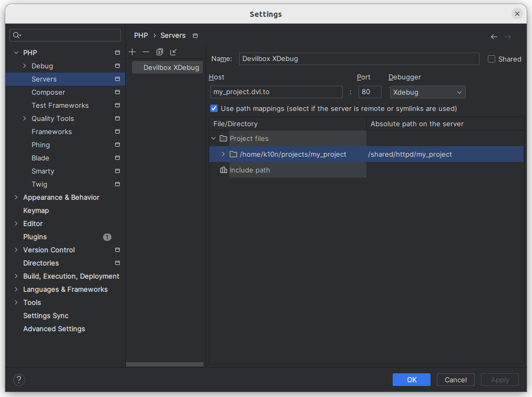Click the remove server minus icon
The image size is (532, 397).
146,52
